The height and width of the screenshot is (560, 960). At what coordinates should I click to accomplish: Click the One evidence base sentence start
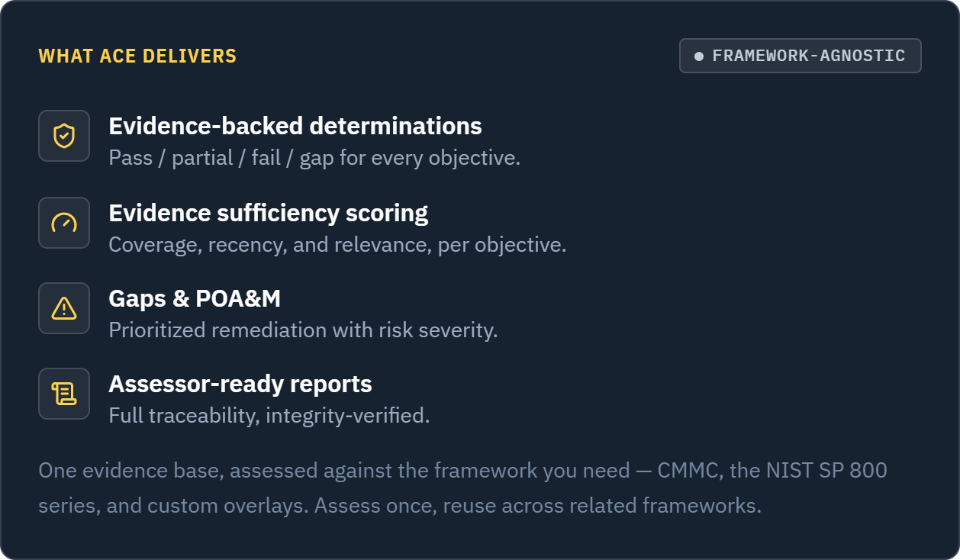pyautogui.click(x=130, y=470)
